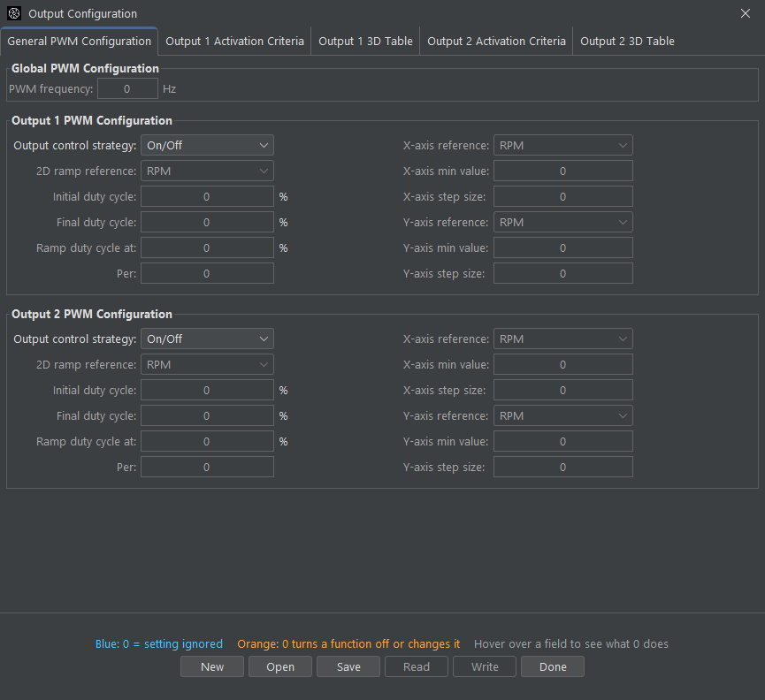The image size is (765, 700).
Task: Expand Output 2 2D ramp reference dropdown
Action: (207, 365)
